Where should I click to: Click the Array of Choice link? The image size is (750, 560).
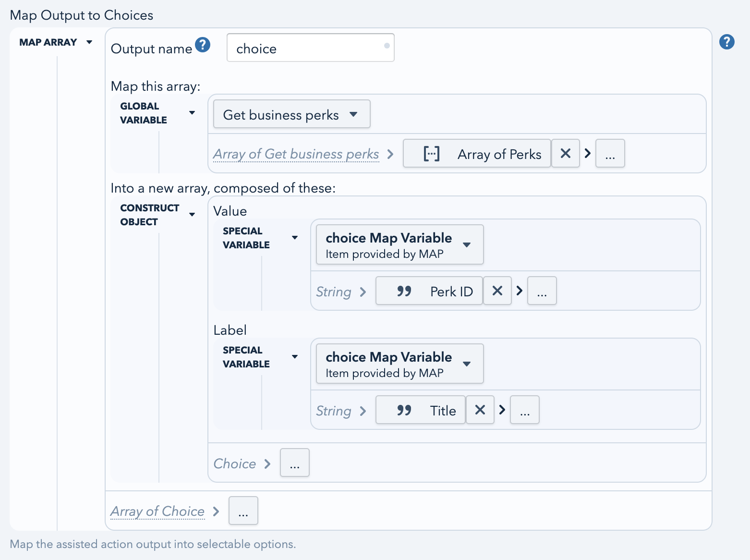pos(157,511)
